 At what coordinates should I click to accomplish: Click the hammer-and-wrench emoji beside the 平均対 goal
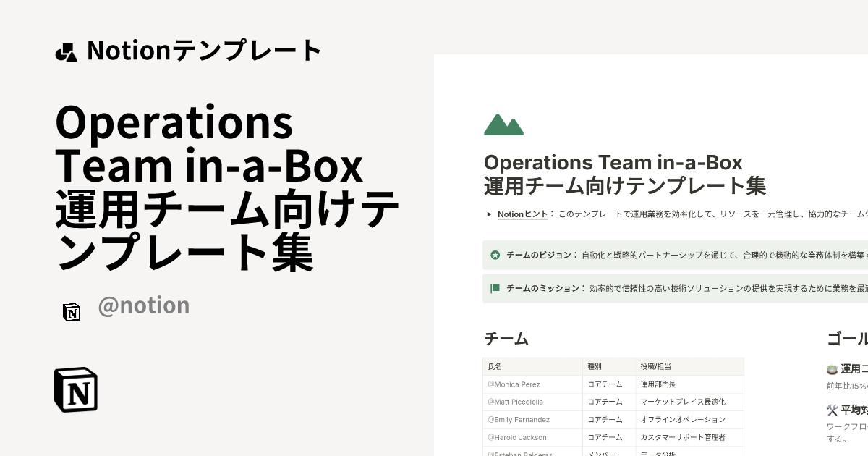(832, 410)
